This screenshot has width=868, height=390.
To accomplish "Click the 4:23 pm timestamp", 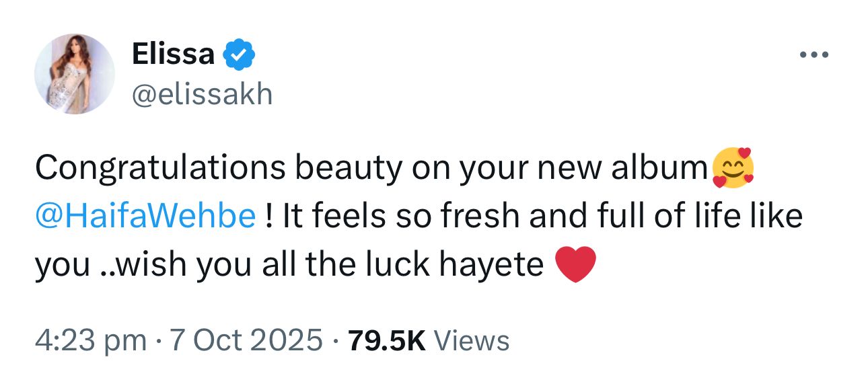I will click(x=90, y=341).
